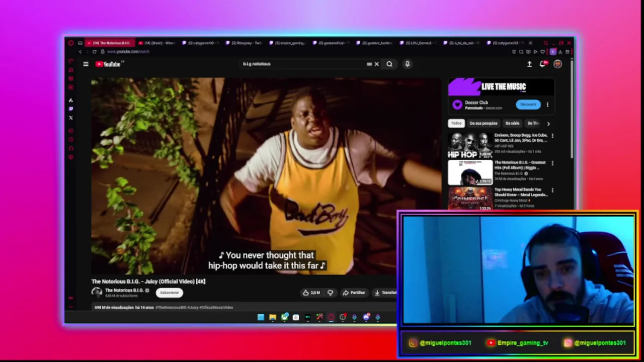Screen dimensions: 644x362
Task: Open the Xbox app from the taskbar
Action: point(284,317)
